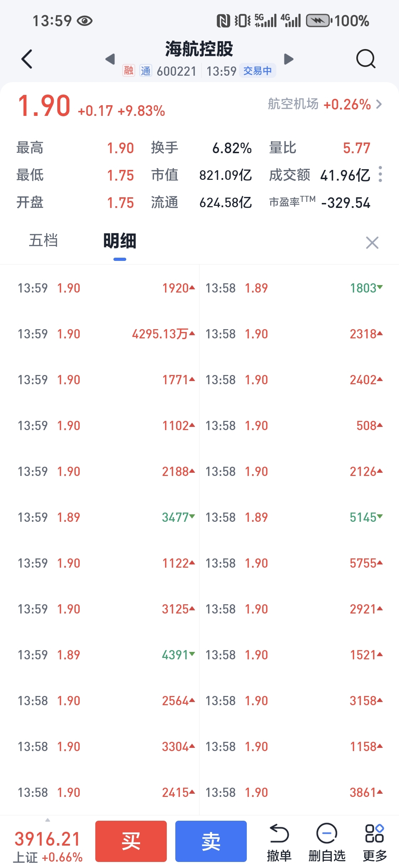Switch to previous stock with left triangle
Viewport: 399px width, 868px height.
click(110, 59)
